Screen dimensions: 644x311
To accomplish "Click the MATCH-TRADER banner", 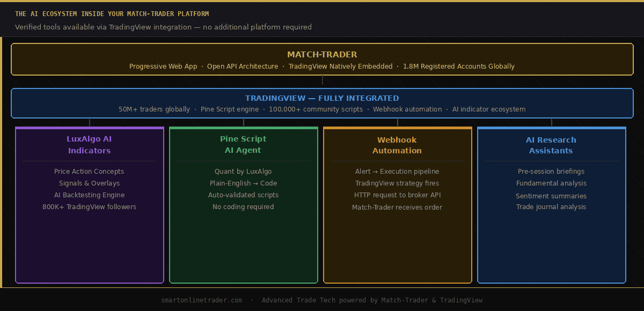I will point(322,59).
